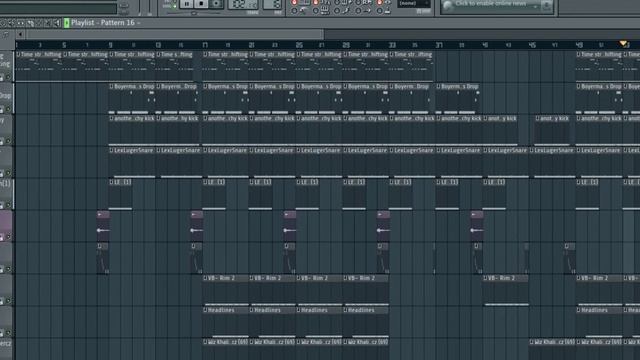Select the Boyerm..s Drop clip at bar 37

[458, 98]
